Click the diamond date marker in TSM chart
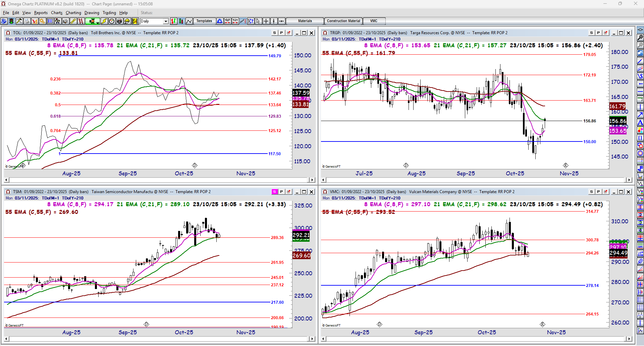This screenshot has width=644, height=346. (x=146, y=324)
